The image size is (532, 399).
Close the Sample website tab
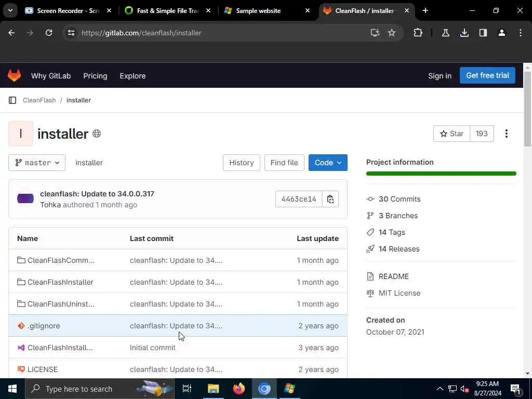[x=308, y=10]
